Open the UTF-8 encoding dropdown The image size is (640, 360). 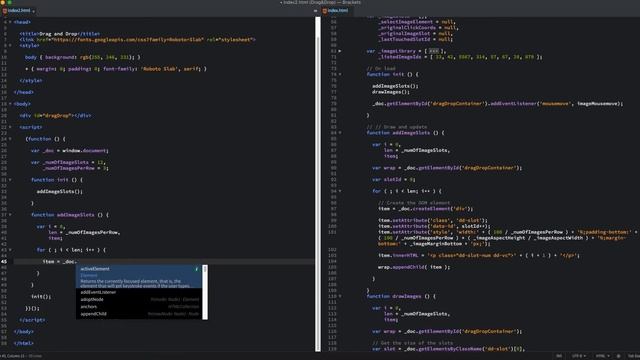[x=578, y=356]
